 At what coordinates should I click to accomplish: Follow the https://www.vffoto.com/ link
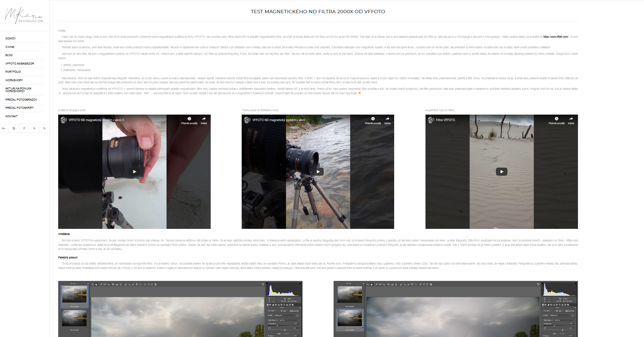(x=556, y=37)
